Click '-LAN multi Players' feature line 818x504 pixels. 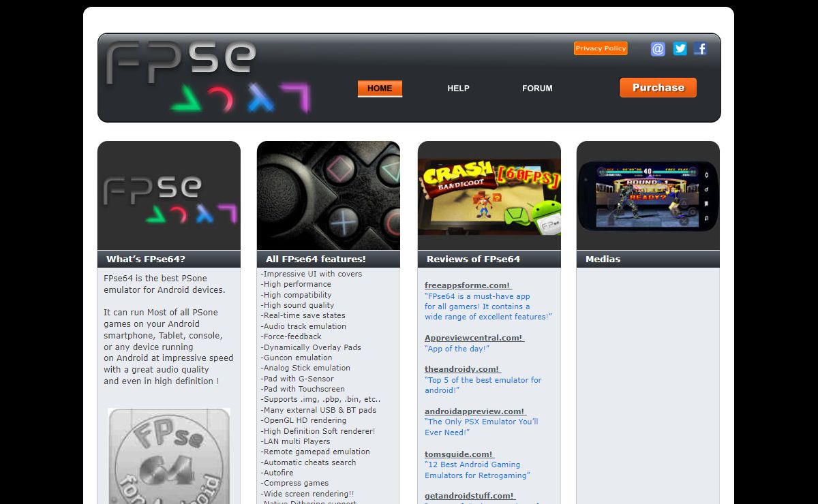(295, 441)
